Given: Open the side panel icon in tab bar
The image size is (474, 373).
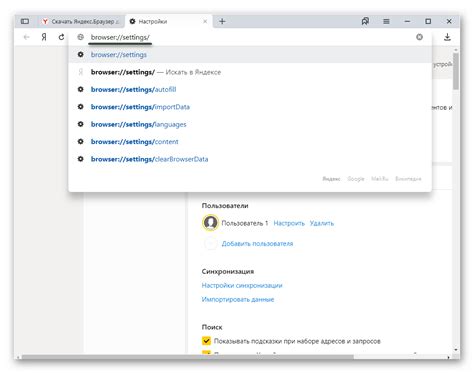Looking at the screenshot, I should tap(25, 21).
